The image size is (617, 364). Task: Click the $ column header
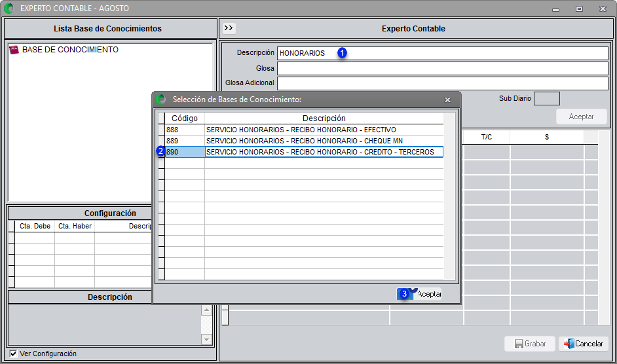pos(547,137)
